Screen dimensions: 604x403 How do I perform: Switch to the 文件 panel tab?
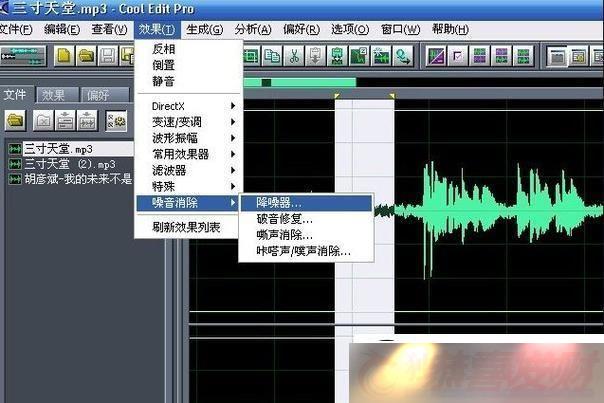[16, 95]
